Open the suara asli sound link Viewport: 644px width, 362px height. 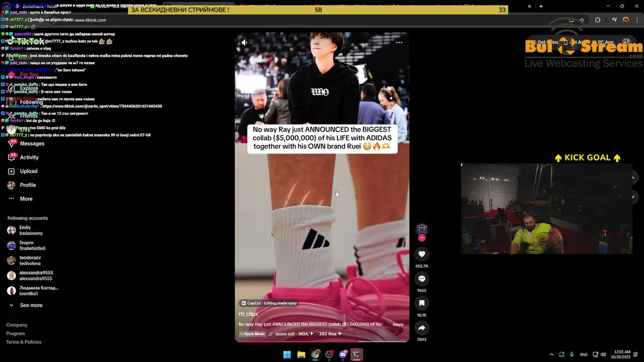pos(308,334)
